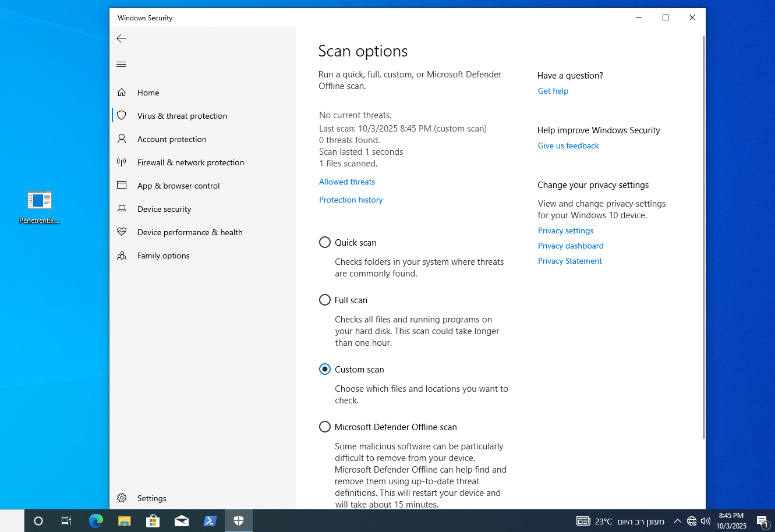This screenshot has height=532, width=775.
Task: Open Device performance & health
Action: pos(189,232)
